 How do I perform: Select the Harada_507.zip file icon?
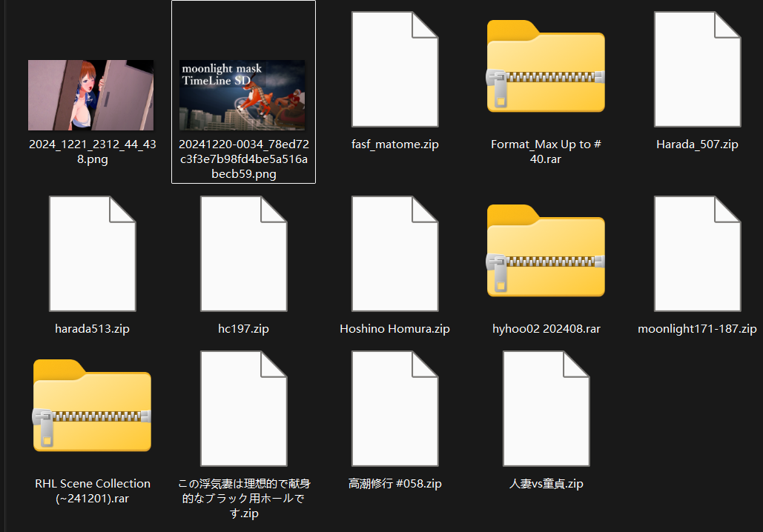click(x=697, y=69)
